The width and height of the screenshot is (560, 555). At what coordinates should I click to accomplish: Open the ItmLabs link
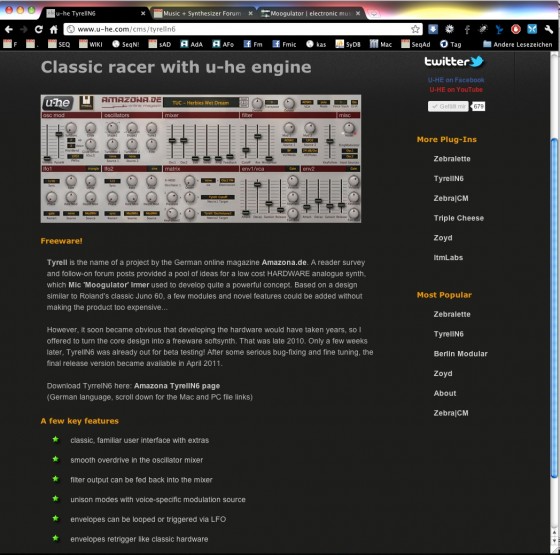click(x=448, y=258)
